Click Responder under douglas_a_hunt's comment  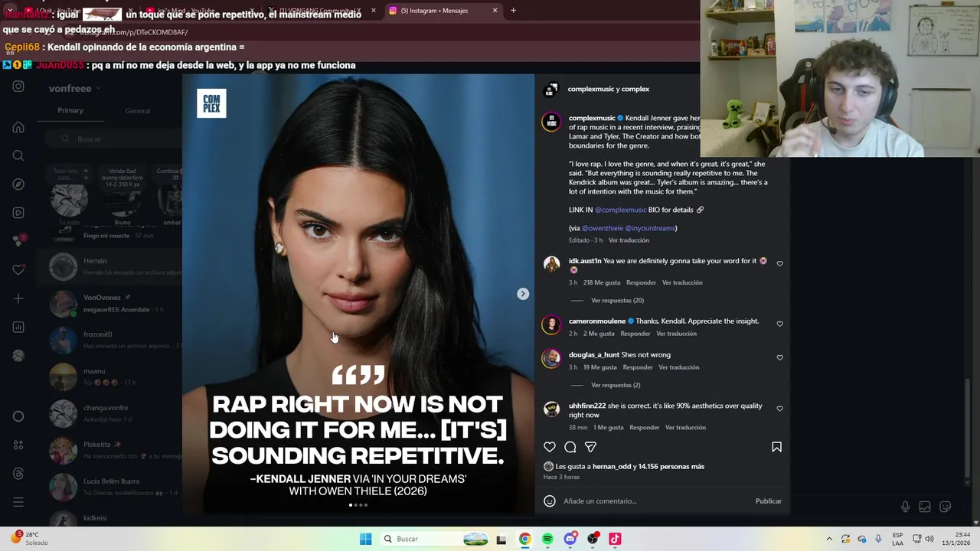click(638, 367)
